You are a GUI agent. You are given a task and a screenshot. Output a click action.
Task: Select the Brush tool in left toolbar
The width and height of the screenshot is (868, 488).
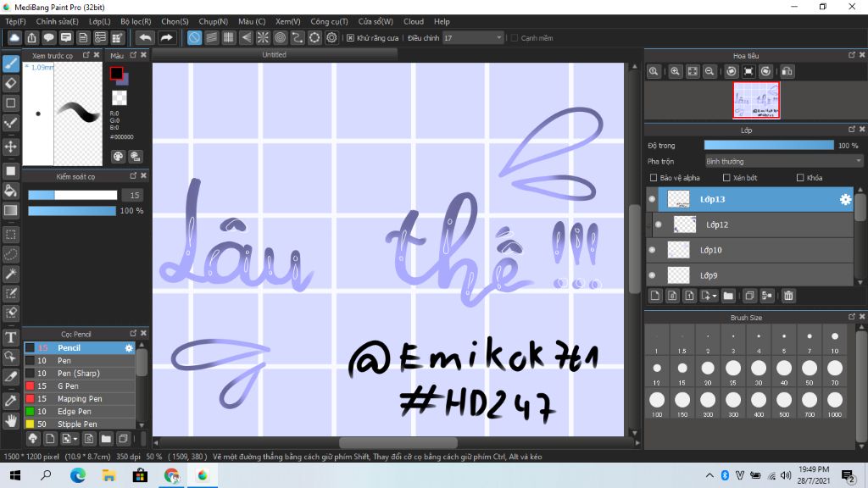(11, 64)
